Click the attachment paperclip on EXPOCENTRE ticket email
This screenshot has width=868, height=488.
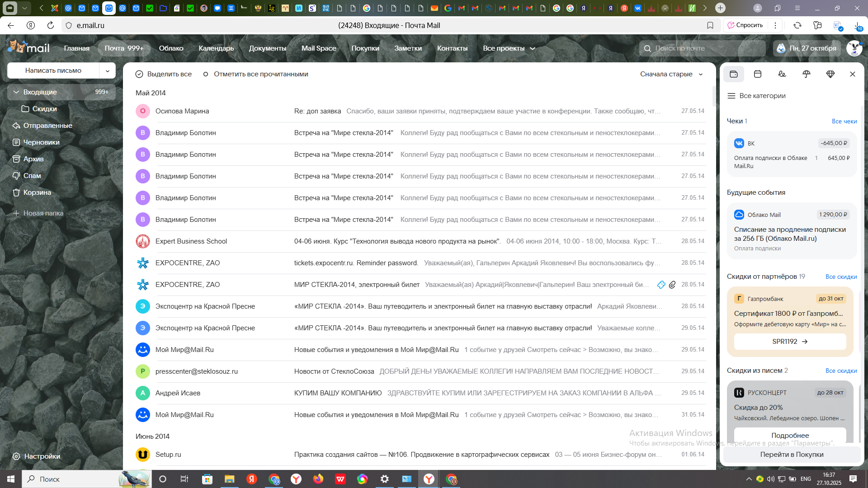[x=672, y=285]
